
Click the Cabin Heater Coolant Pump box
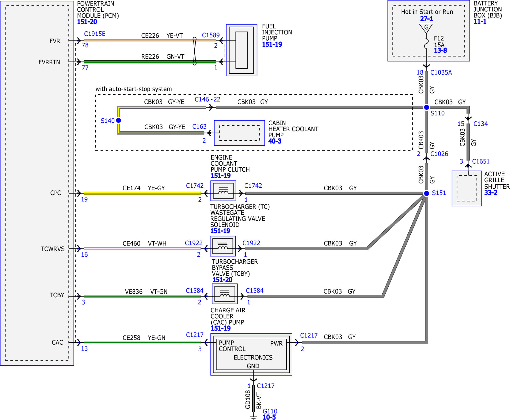point(239,133)
